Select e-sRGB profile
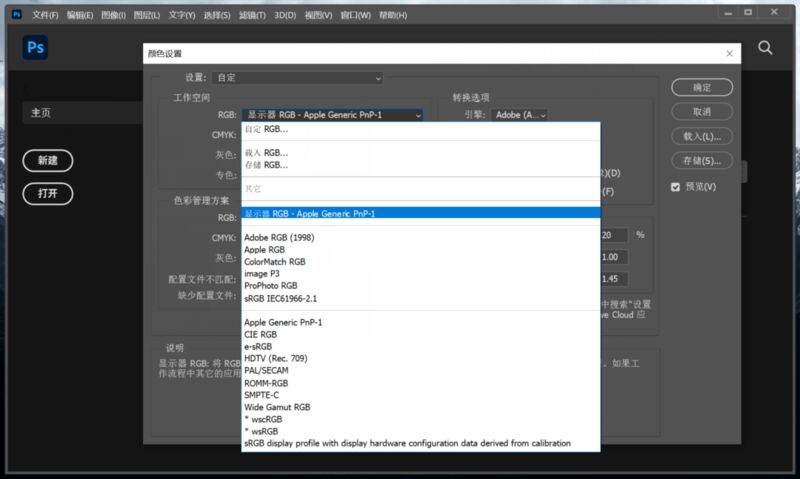The height and width of the screenshot is (479, 800). 421,346
